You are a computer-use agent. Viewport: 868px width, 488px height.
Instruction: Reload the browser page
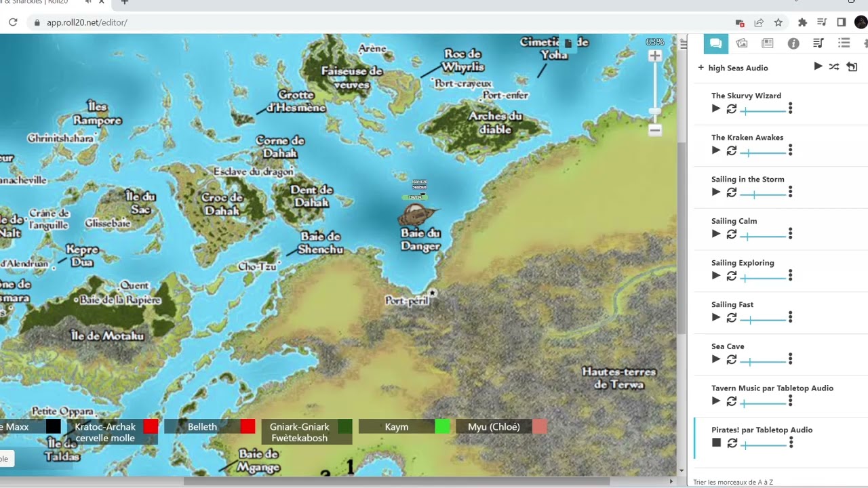(13, 22)
